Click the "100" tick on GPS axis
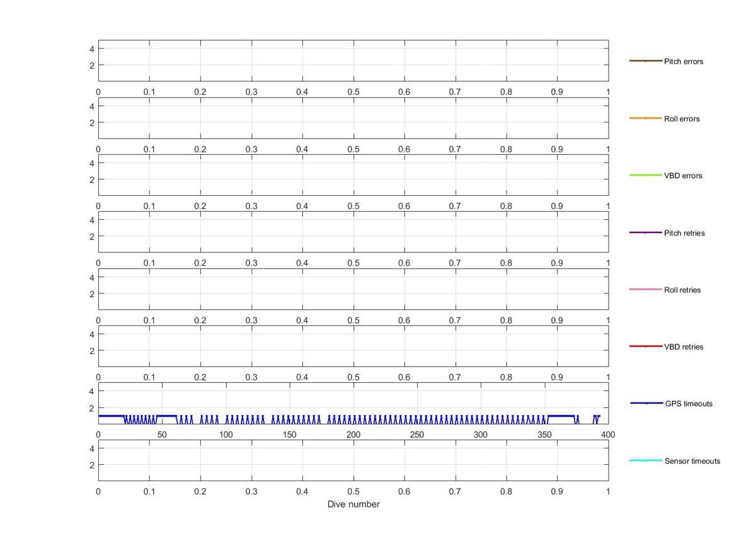756x541 pixels. [x=226, y=435]
